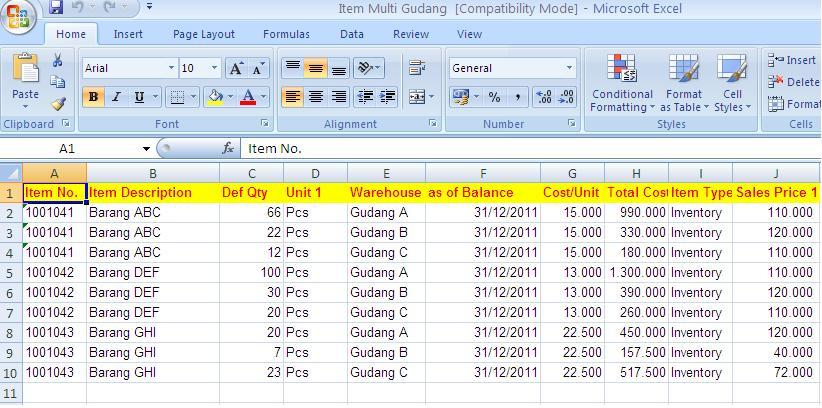Screen dimensions: 822x408
Task: Set Middle Align vertical alignment
Action: pyautogui.click(x=315, y=68)
